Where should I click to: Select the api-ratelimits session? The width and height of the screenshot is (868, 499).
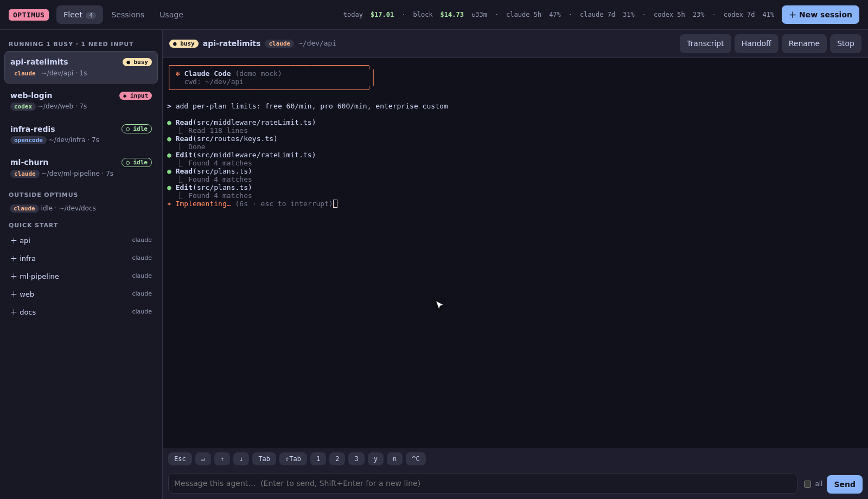click(x=81, y=67)
